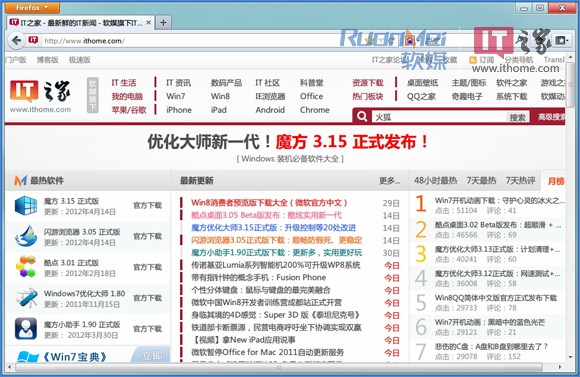Screen dimensions: 580x377
Task: Click 官方下载 for 闪游浏览器 3.05
Action: coord(147,236)
